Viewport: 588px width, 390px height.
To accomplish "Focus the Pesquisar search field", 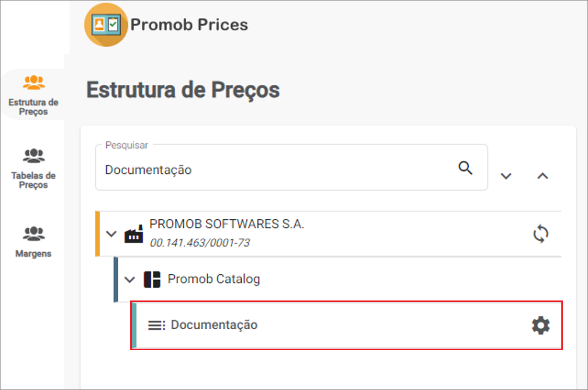I will click(291, 168).
